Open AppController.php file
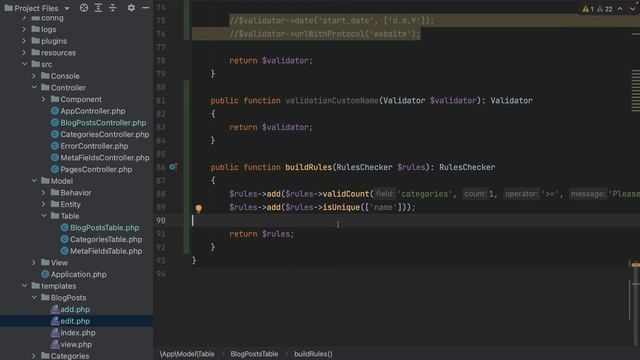Image resolution: width=640 pixels, height=360 pixels. click(93, 111)
